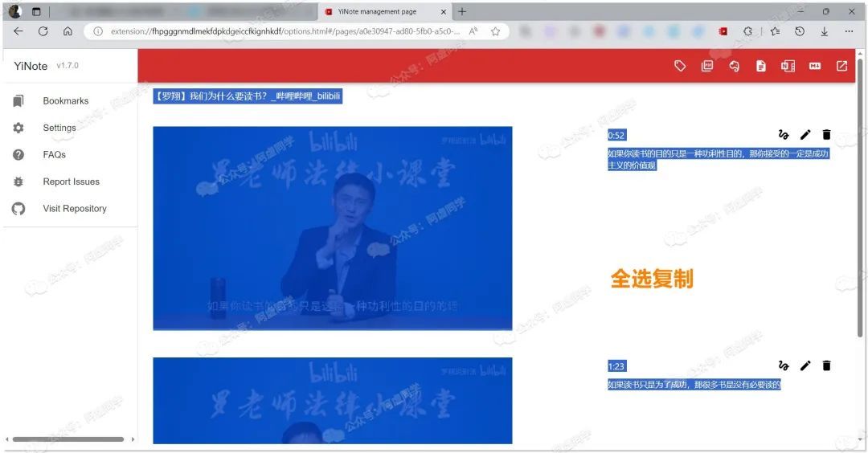Close the YiNote management page tab
Screen dimensions: 868x453
tap(444, 11)
